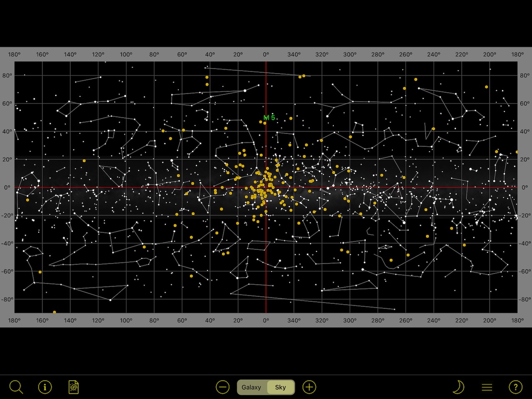Open the three-line settings menu
The height and width of the screenshot is (399, 532).
pos(487,387)
